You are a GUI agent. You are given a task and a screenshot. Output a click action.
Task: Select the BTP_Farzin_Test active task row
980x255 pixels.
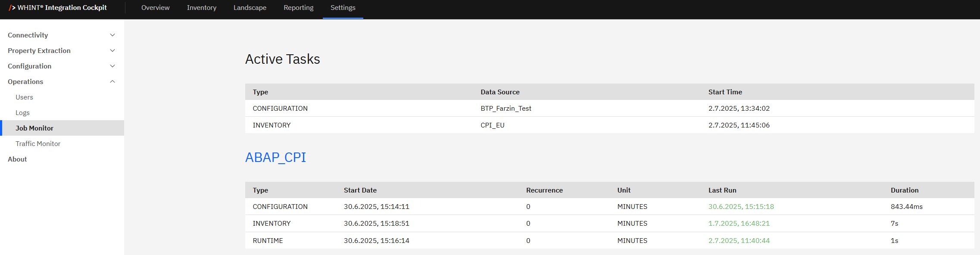click(506, 109)
